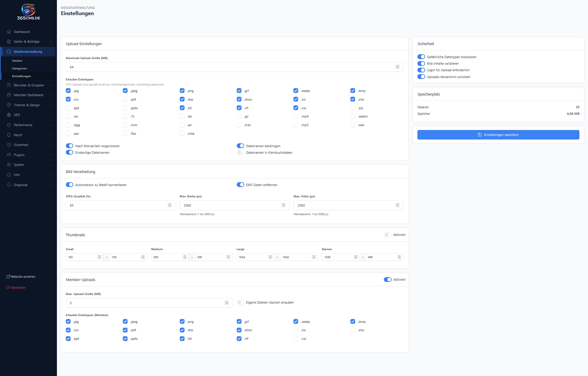
Task: Toggle Dateinamen in Kleinbuchstaben switch
Action: 240,153
